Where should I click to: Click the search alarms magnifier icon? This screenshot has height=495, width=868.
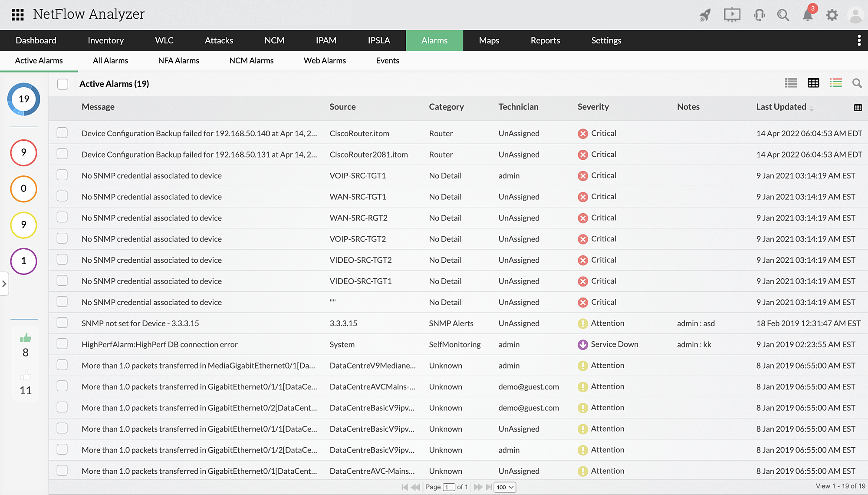pos(857,83)
